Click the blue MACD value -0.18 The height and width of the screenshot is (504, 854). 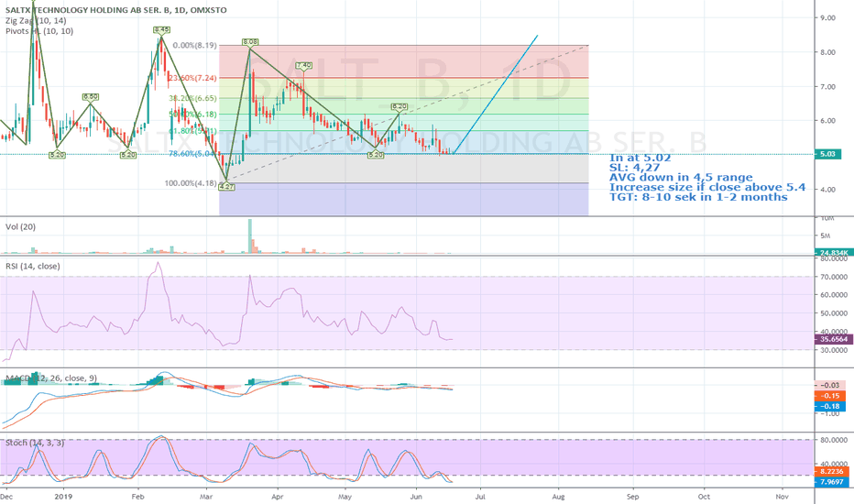[830, 407]
